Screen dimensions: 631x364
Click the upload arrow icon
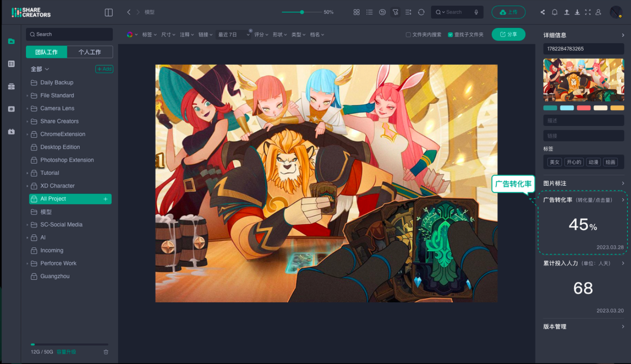[x=566, y=12]
